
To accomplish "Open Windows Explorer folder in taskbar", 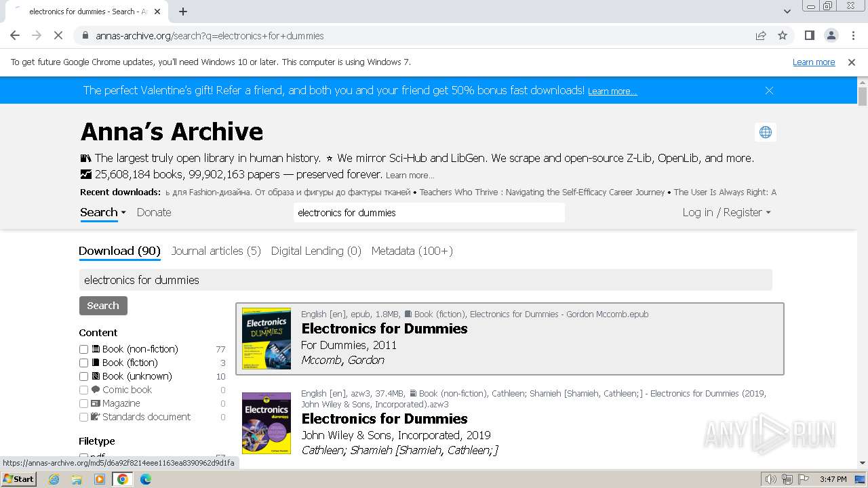I will coord(77,479).
